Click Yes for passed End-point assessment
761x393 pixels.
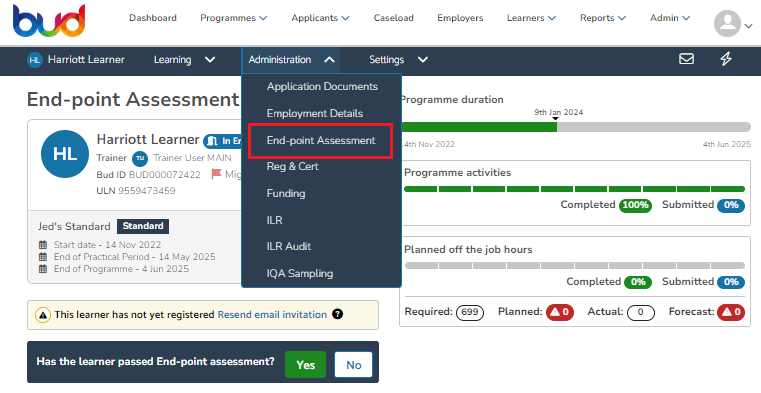click(305, 365)
